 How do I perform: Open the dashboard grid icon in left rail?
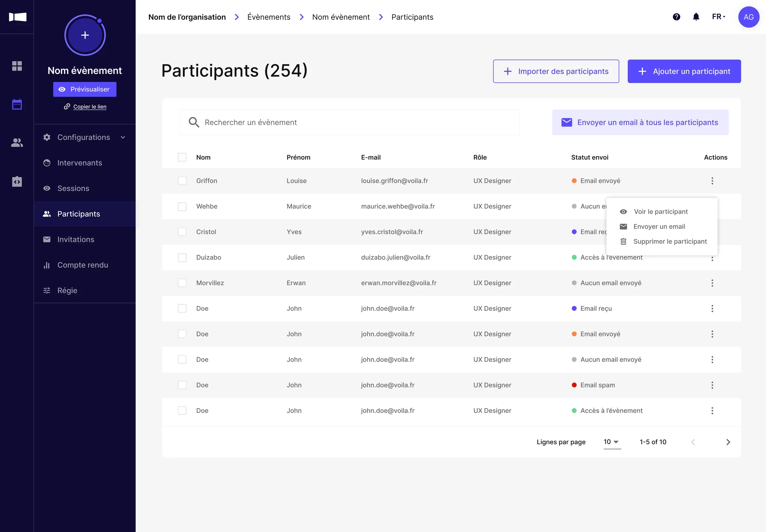coord(17,66)
